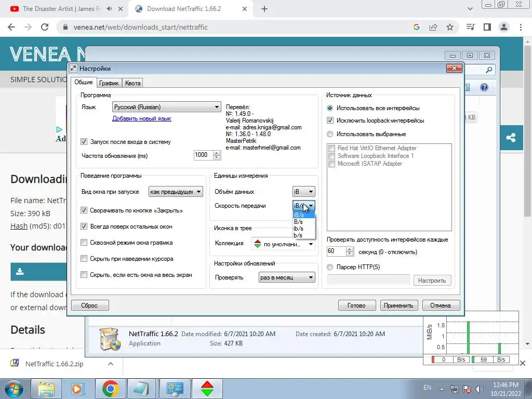532x399 pixels.
Task: Open Chrome profile avatar
Action: click(504, 27)
